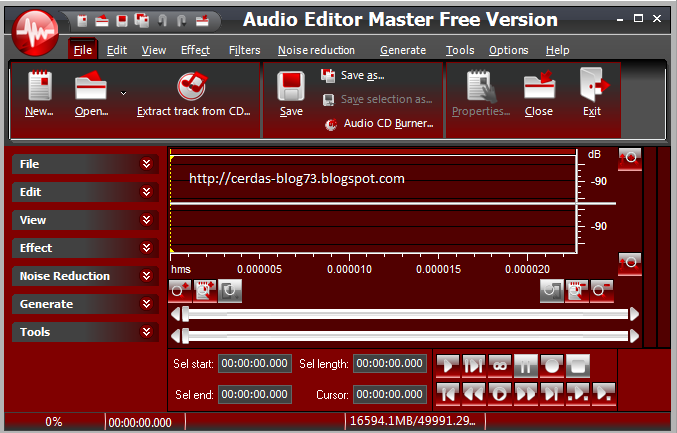Click the Sel end time field

255,394
